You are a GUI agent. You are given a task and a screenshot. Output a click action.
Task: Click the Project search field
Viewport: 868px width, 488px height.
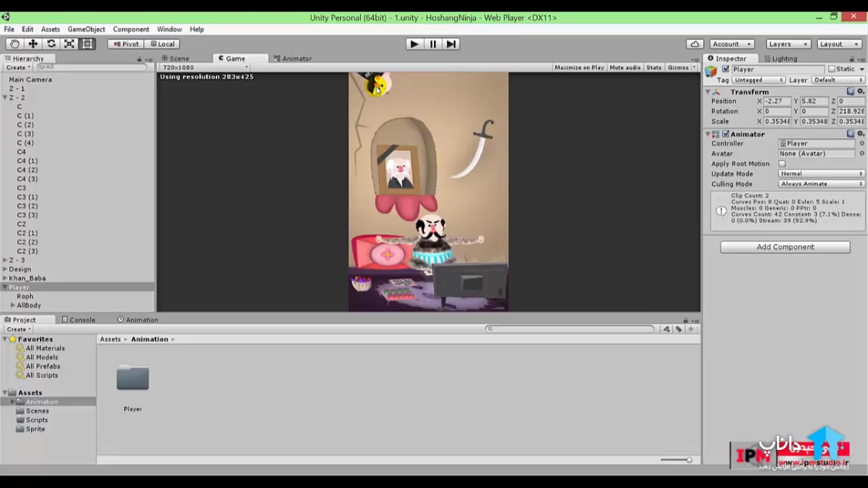click(570, 329)
